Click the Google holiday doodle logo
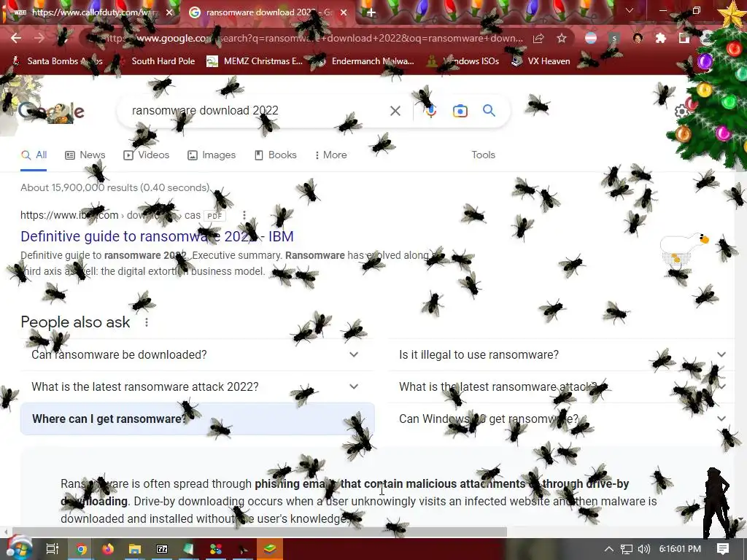747x560 pixels. click(52, 111)
